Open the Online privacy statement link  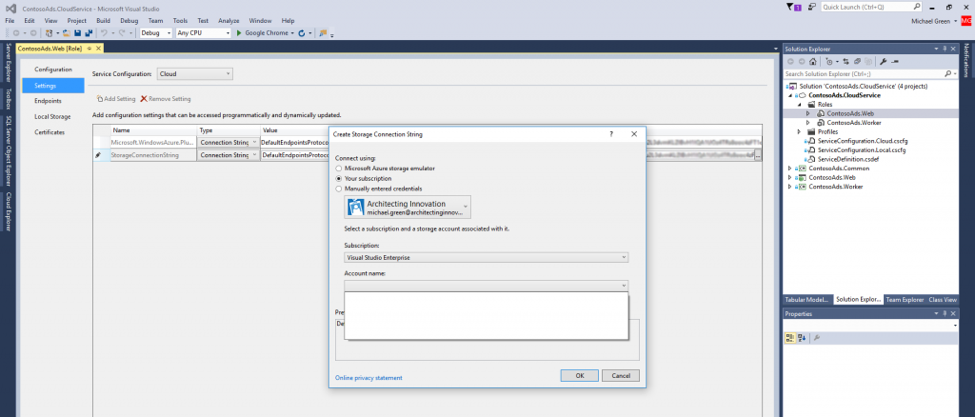(x=369, y=377)
